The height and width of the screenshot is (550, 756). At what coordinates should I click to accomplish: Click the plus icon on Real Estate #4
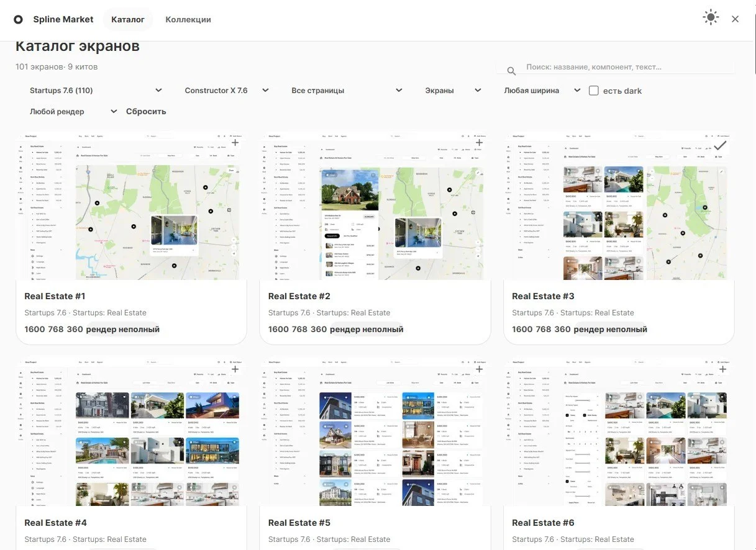pyautogui.click(x=235, y=369)
